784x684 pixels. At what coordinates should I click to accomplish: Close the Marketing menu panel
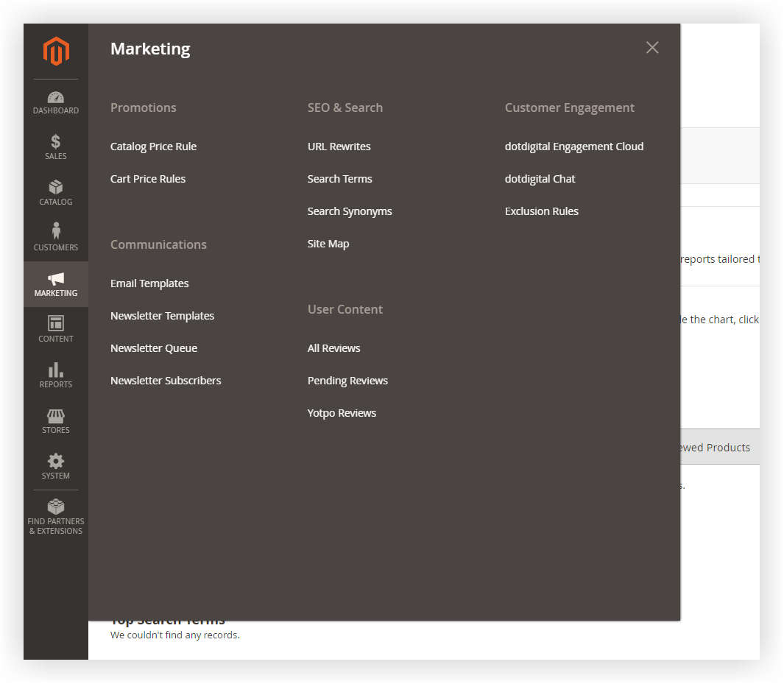tap(652, 48)
